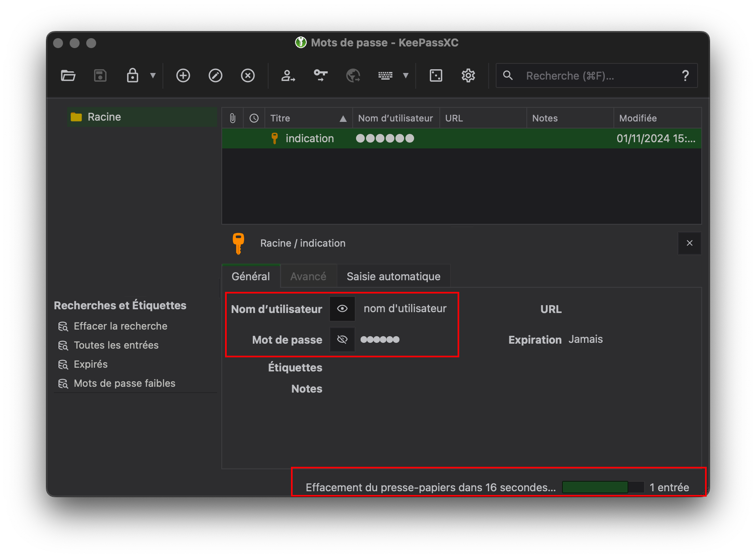Toggle password visibility crossed-eye icon
756x558 pixels.
[342, 340]
